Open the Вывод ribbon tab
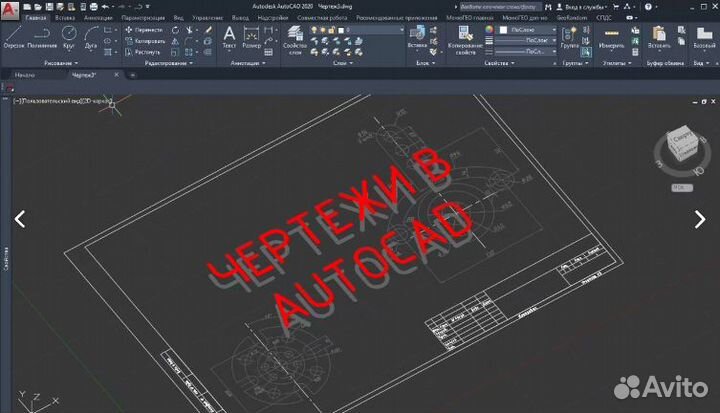This screenshot has width=720, height=413. (x=240, y=18)
